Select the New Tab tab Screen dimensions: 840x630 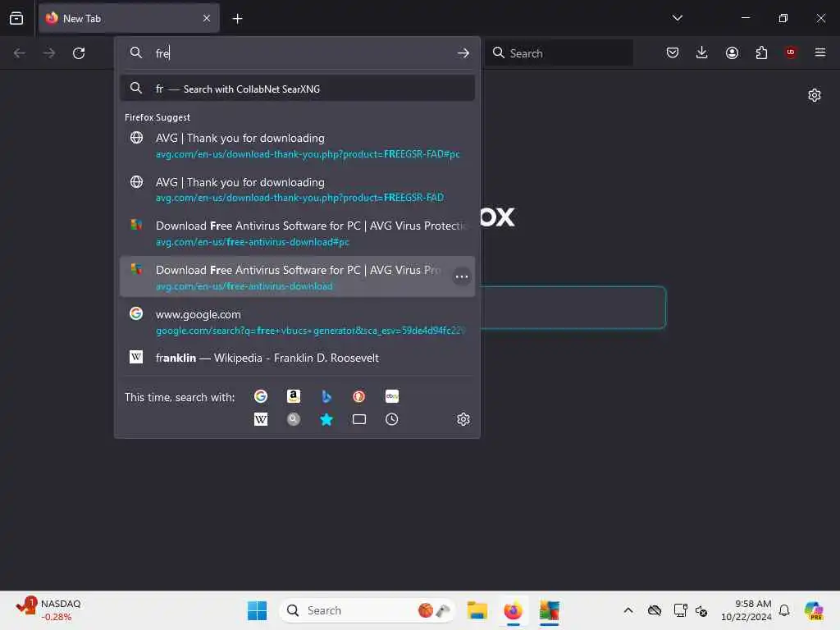(x=129, y=18)
